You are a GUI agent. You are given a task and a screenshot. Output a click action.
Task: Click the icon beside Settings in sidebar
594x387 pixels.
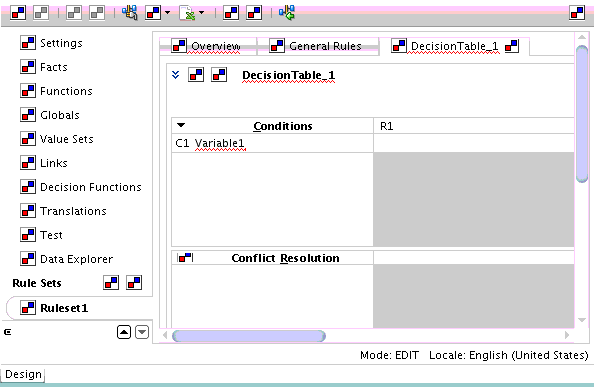(x=28, y=43)
